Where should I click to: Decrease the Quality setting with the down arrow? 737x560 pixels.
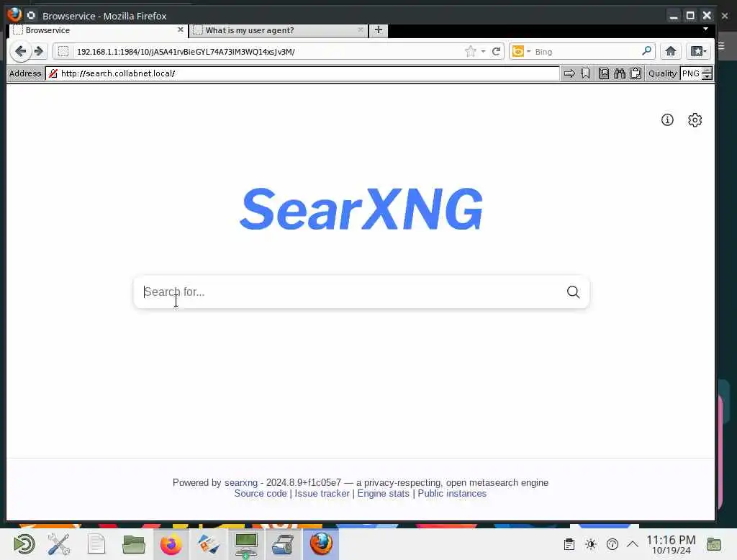pyautogui.click(x=707, y=76)
